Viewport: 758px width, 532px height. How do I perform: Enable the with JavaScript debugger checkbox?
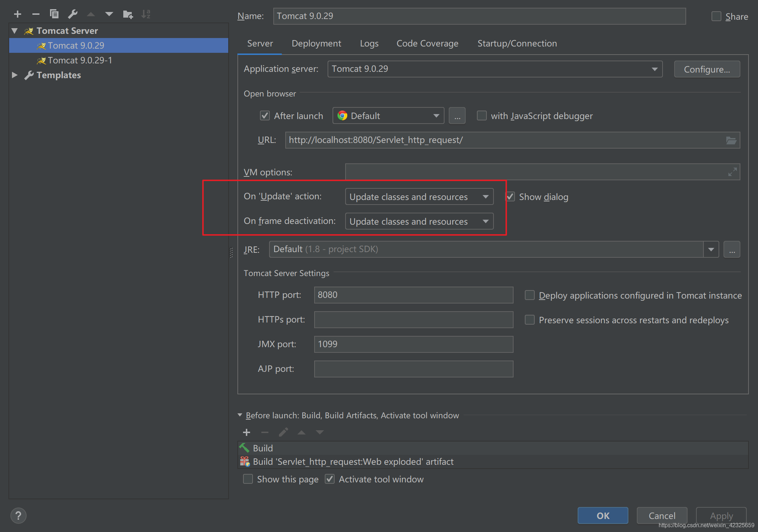click(x=481, y=116)
